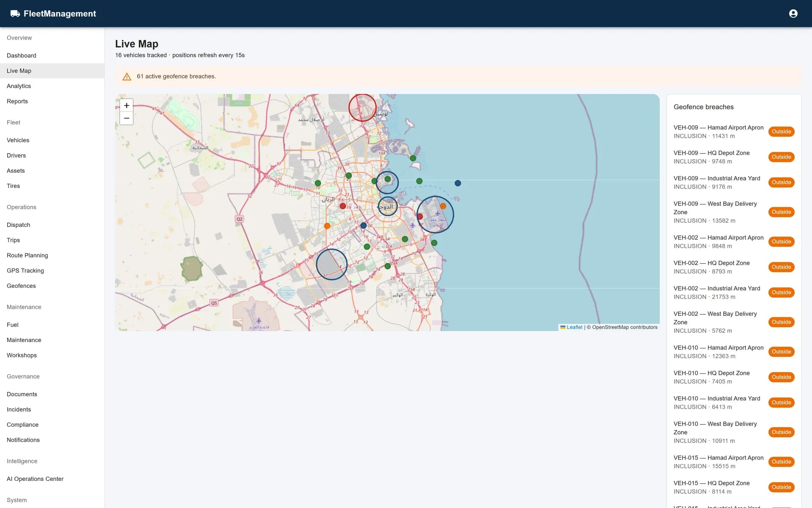Screen dimensions: 812x508
Task: Open Fuel under Maintenance
Action: click(52, 325)
